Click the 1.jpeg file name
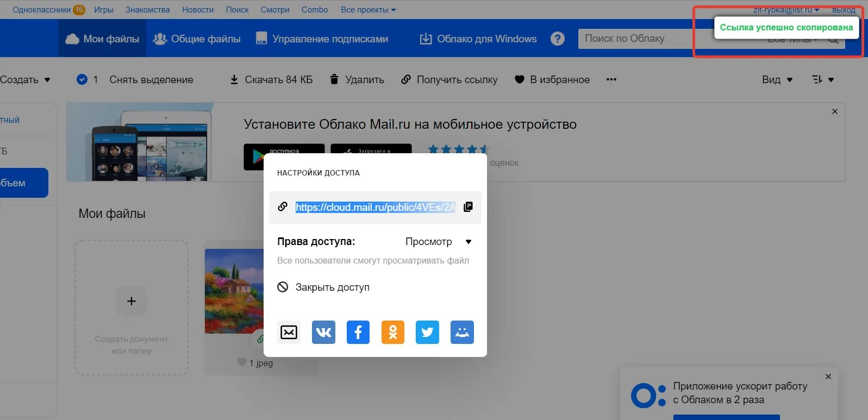 (x=261, y=363)
